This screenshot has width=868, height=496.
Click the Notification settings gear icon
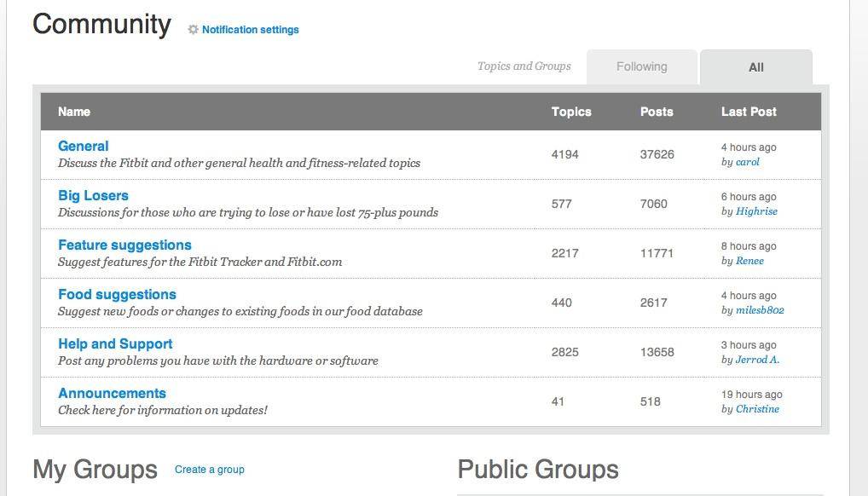[x=193, y=30]
